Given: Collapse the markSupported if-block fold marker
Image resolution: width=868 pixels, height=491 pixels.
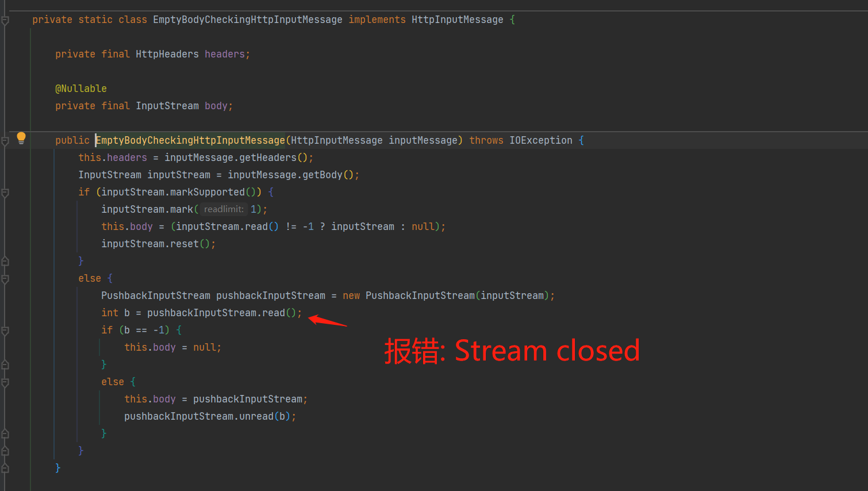Looking at the screenshot, I should pos(5,191).
